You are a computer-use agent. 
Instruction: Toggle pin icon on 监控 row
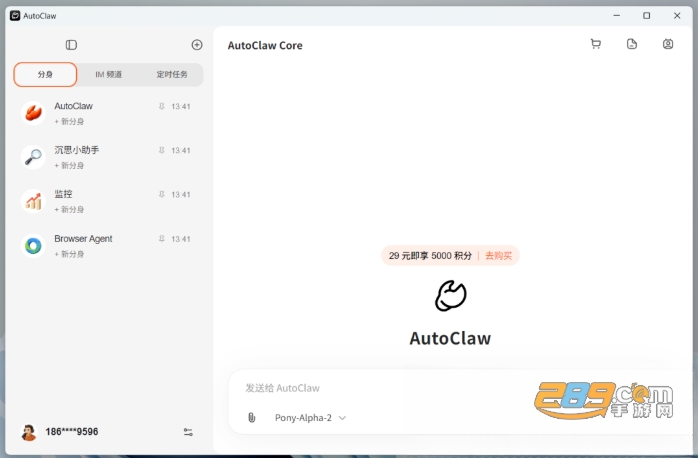pyautogui.click(x=162, y=195)
